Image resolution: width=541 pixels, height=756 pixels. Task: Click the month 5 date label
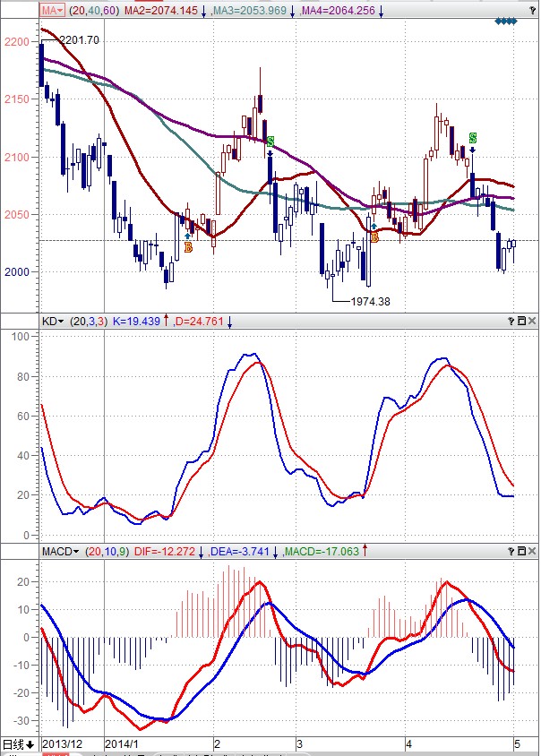[x=518, y=744]
